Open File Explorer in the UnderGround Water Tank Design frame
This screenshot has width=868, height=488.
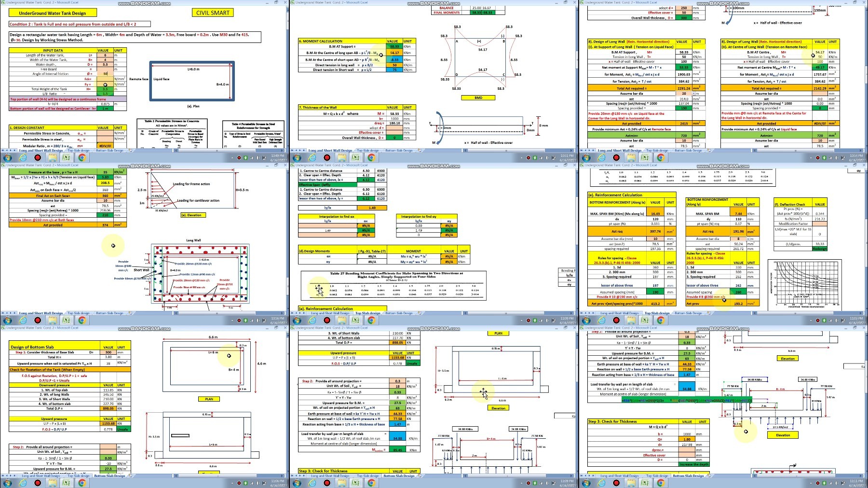(52, 157)
